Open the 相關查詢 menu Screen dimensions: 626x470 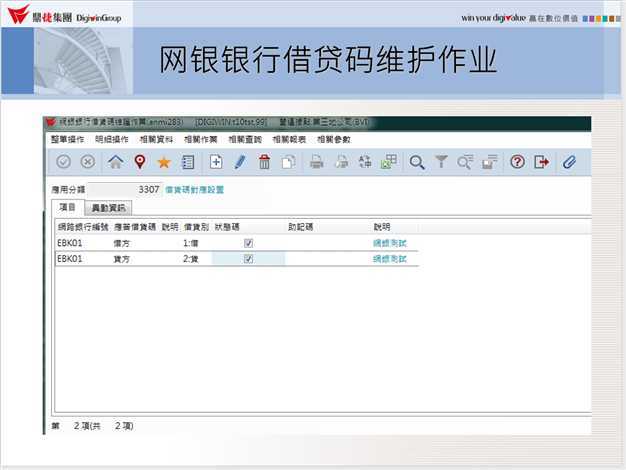(x=245, y=139)
